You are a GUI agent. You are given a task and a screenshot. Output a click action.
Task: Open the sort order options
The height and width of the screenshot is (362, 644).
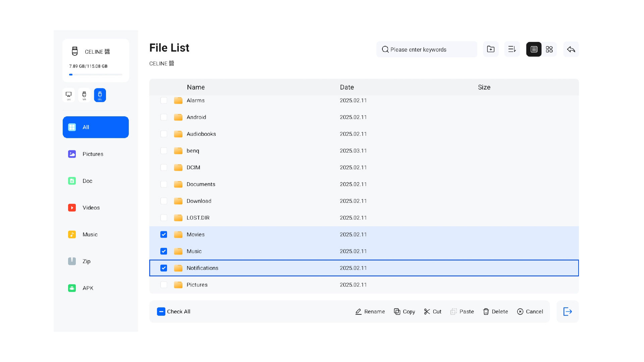[512, 49]
